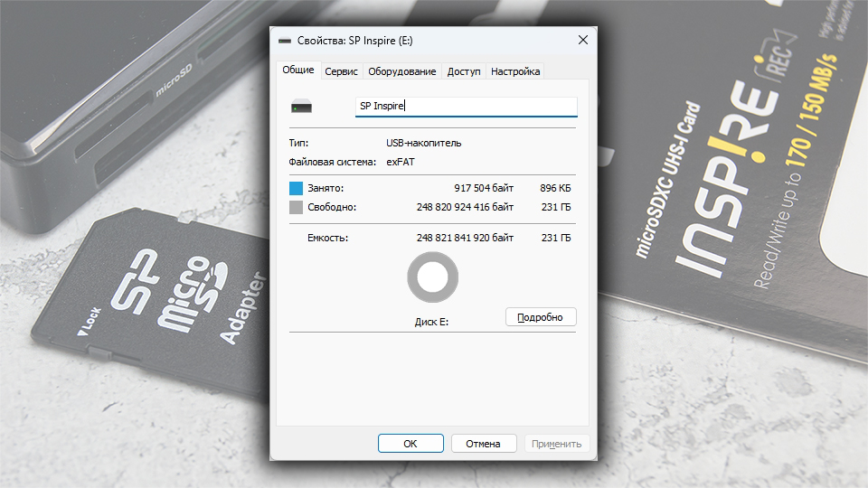Close the SP Inspire properties dialog
868x488 pixels.
pos(583,40)
